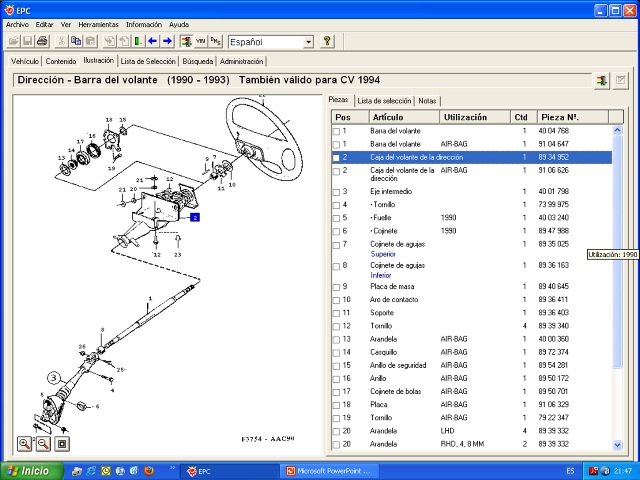Fit illustration to window icon
Image resolution: width=640 pixels, height=480 pixels.
click(x=62, y=444)
